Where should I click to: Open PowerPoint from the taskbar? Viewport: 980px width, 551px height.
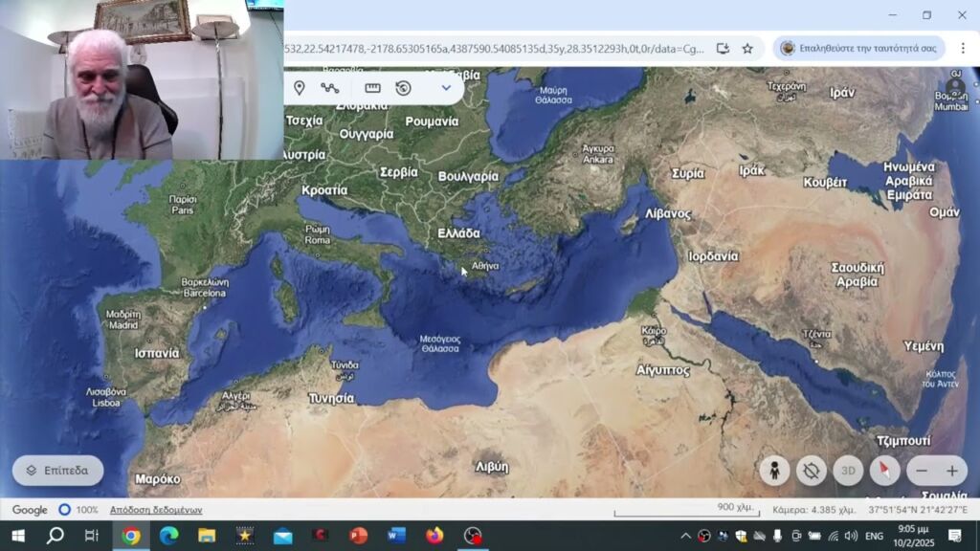pyautogui.click(x=358, y=536)
